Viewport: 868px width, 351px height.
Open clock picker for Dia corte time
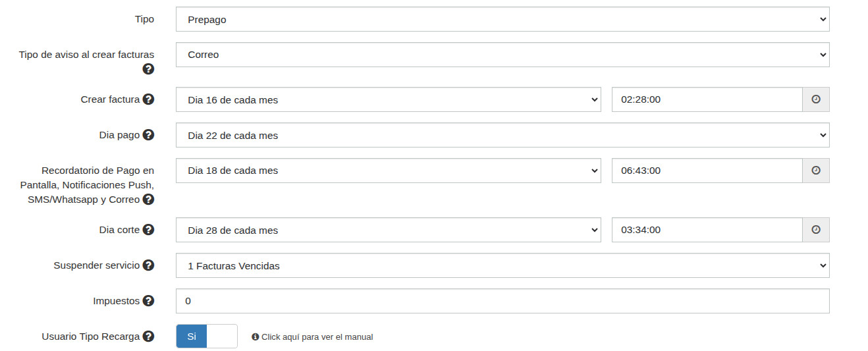[x=815, y=230]
